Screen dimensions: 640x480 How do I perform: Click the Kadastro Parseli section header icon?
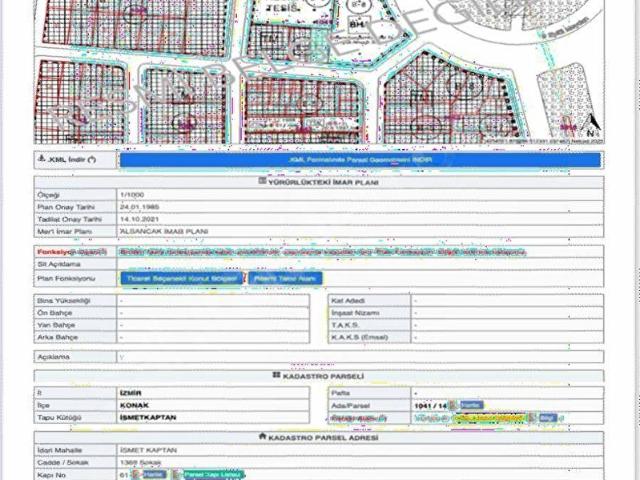pos(276,376)
